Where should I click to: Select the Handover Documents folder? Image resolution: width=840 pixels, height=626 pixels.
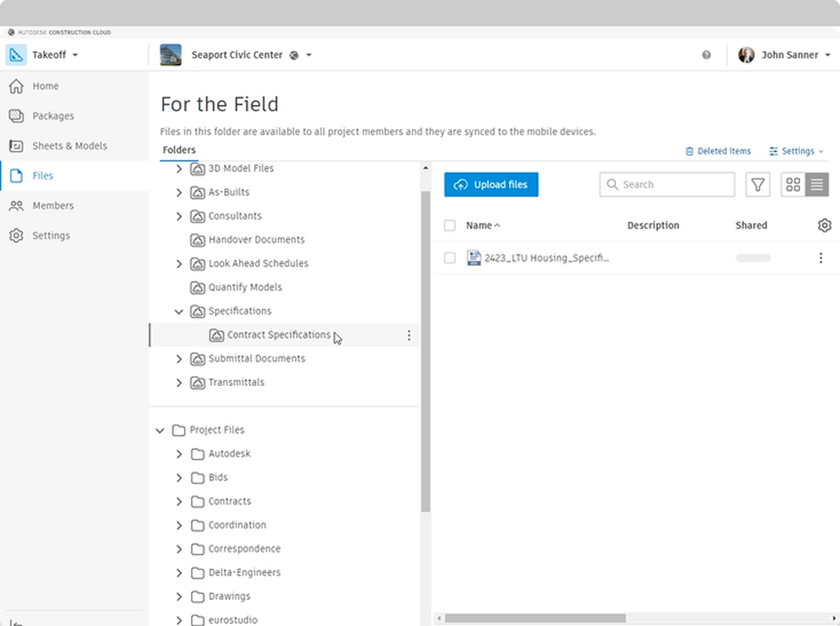coord(256,240)
